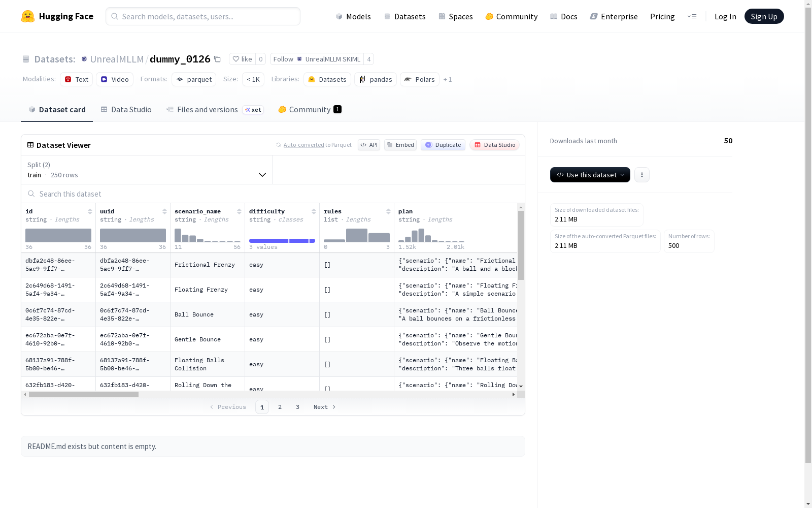Copy dataset name with the copy icon
812x508 pixels.
click(217, 59)
